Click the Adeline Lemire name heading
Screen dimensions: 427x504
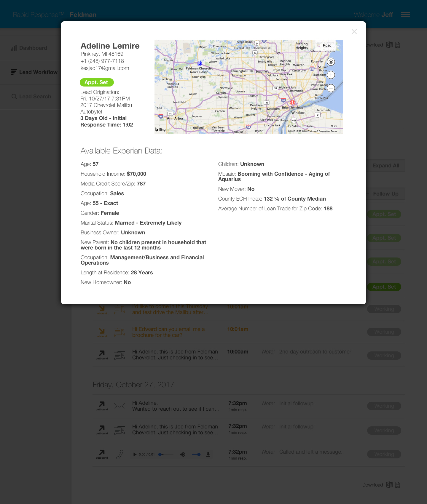click(110, 46)
